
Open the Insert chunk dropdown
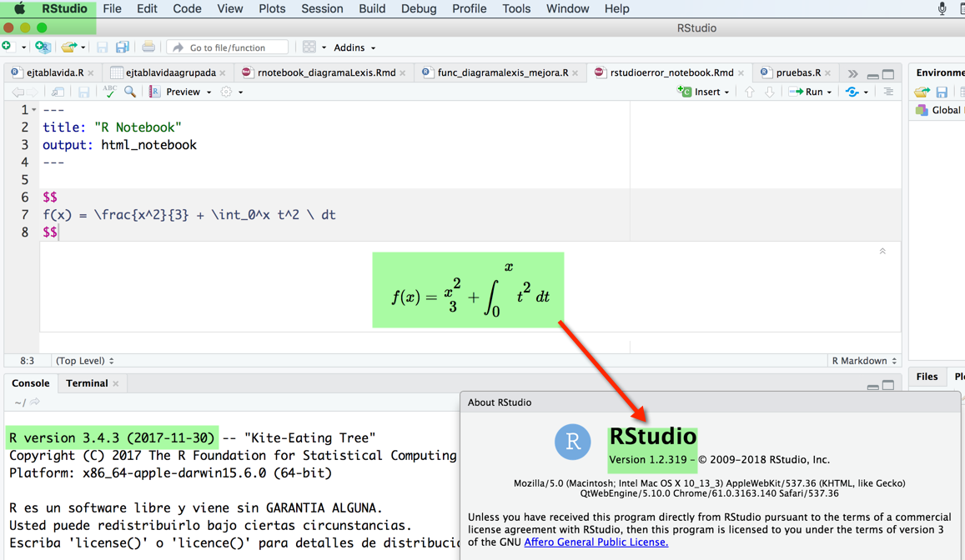[x=704, y=92]
